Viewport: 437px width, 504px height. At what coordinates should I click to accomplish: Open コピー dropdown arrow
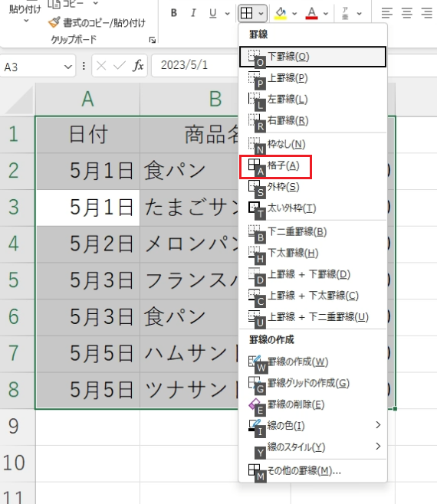[x=95, y=3]
